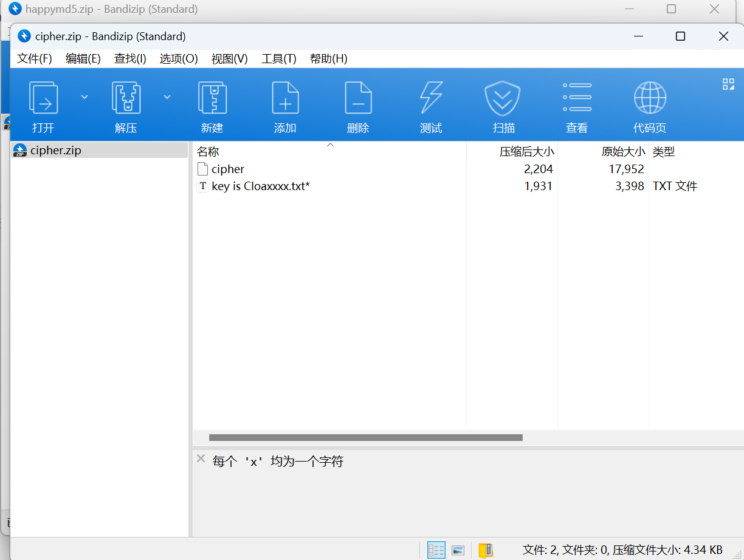Switch to thumbnail image view in status bar

(458, 550)
